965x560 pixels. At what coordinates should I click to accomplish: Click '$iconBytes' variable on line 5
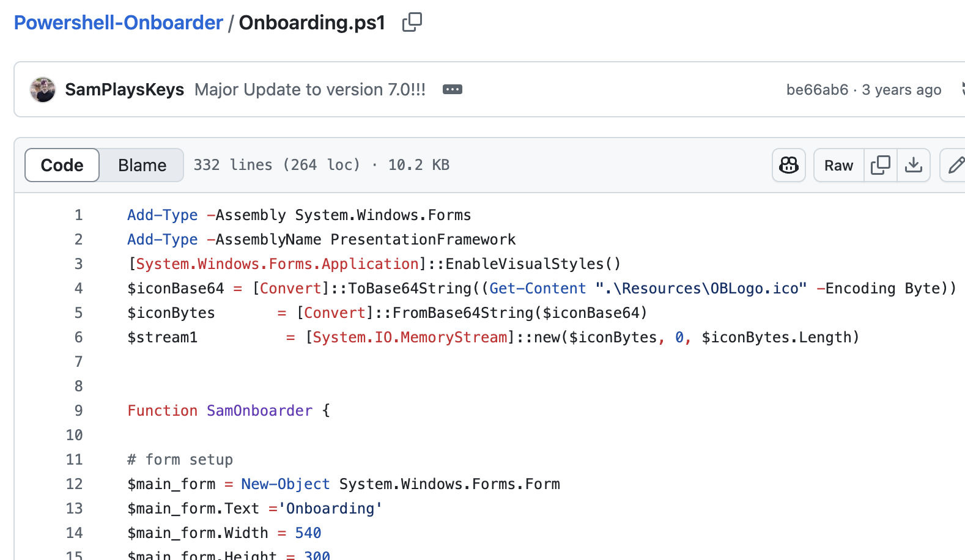pyautogui.click(x=171, y=313)
